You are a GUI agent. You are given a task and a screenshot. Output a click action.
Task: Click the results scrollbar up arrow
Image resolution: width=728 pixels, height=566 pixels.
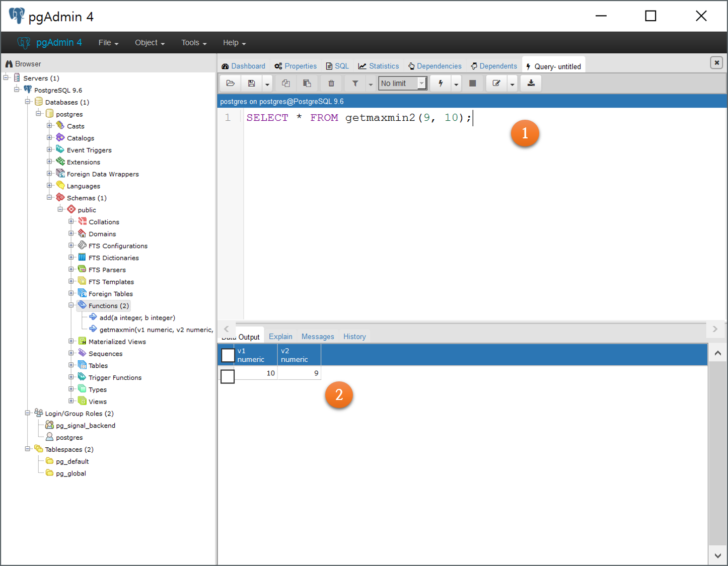tap(717, 353)
